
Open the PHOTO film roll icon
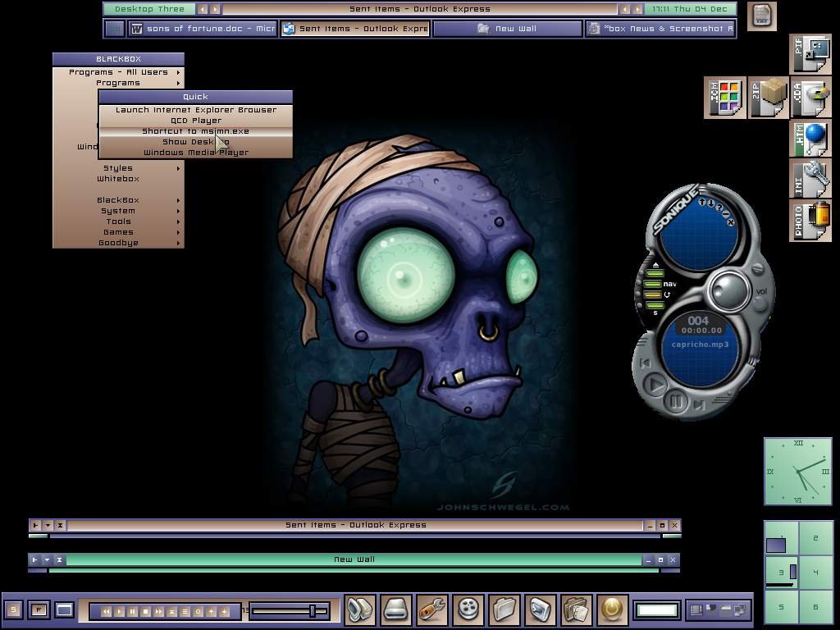coord(810,221)
